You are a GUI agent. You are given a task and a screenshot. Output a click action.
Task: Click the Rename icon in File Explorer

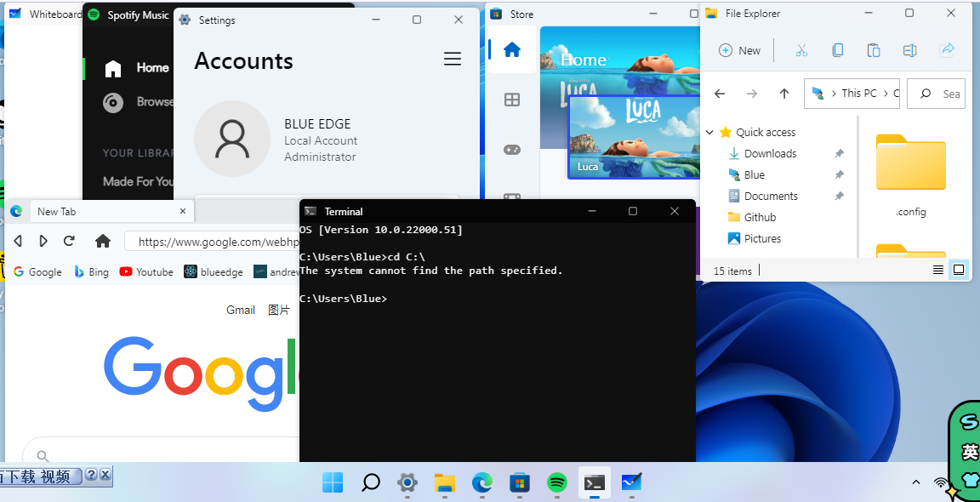click(910, 51)
